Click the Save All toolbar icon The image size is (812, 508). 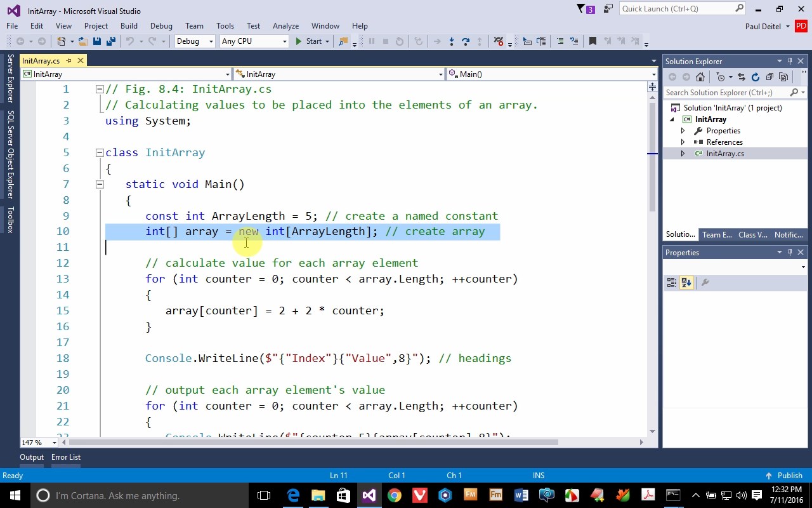(x=110, y=41)
